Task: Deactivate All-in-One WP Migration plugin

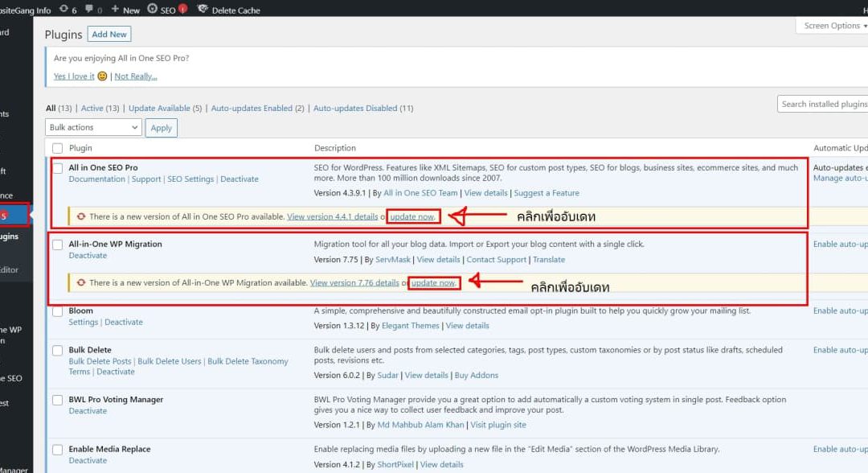Action: point(88,255)
